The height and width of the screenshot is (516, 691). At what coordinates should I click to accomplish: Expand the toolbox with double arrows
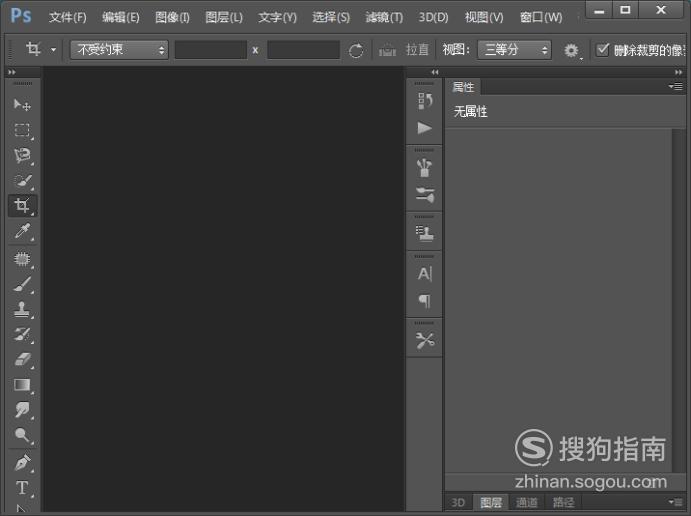pos(12,72)
